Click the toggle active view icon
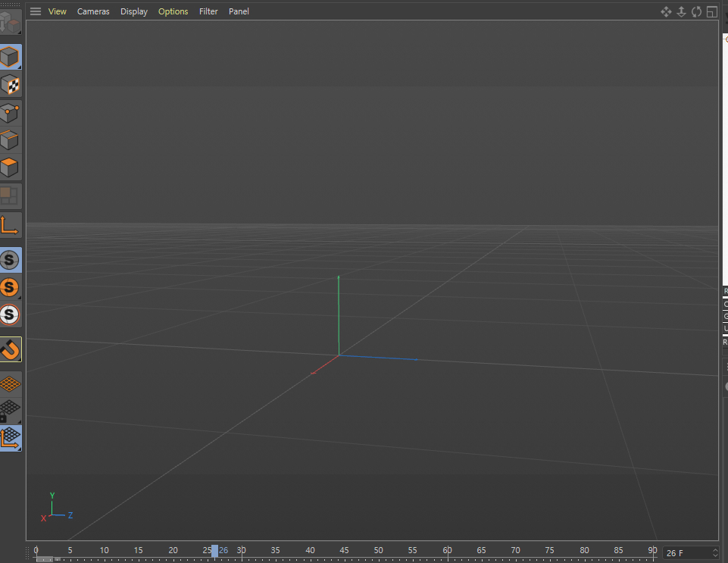 [711, 11]
